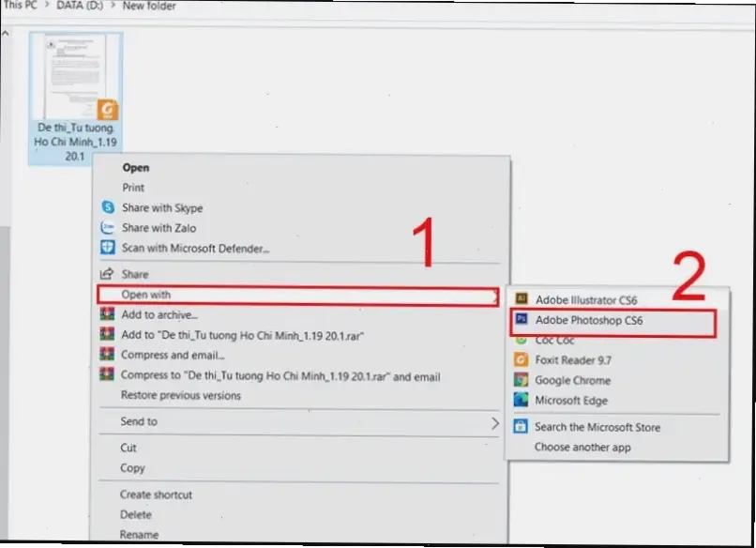
Task: Click the Skype icon beside Share with Skype
Action: (107, 207)
